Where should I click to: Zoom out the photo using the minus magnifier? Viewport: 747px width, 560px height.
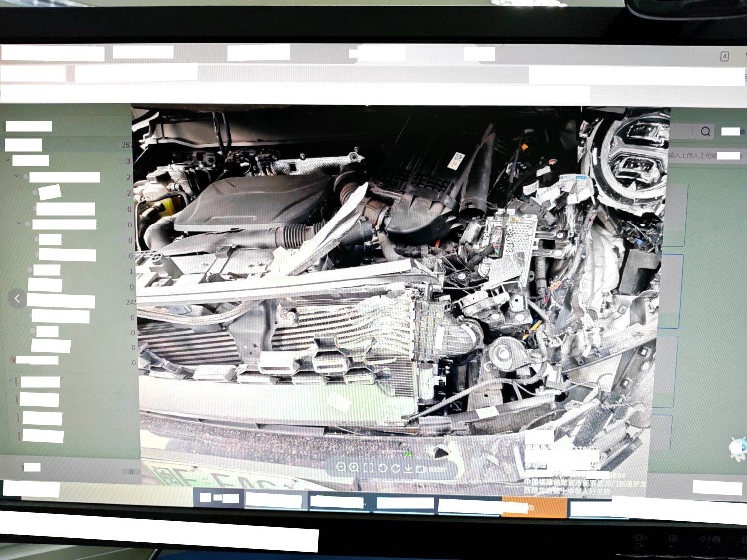(341, 467)
